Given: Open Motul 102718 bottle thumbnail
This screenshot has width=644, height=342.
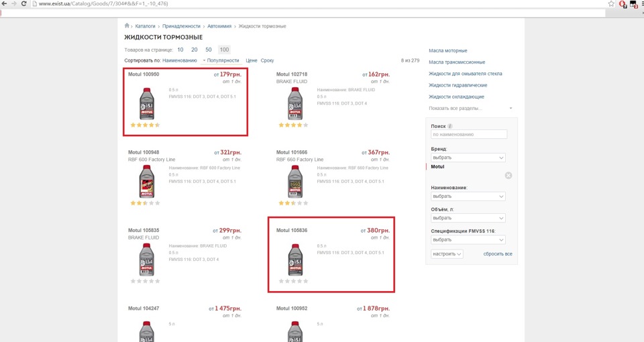Looking at the screenshot, I should (x=295, y=103).
